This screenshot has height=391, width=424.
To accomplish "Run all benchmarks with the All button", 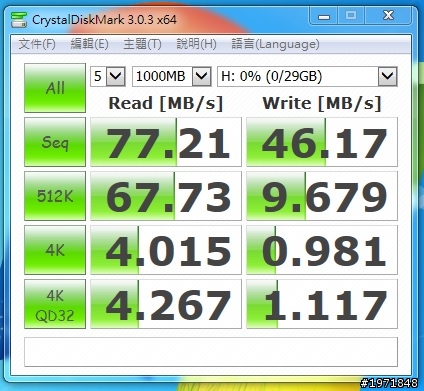I will click(55, 88).
